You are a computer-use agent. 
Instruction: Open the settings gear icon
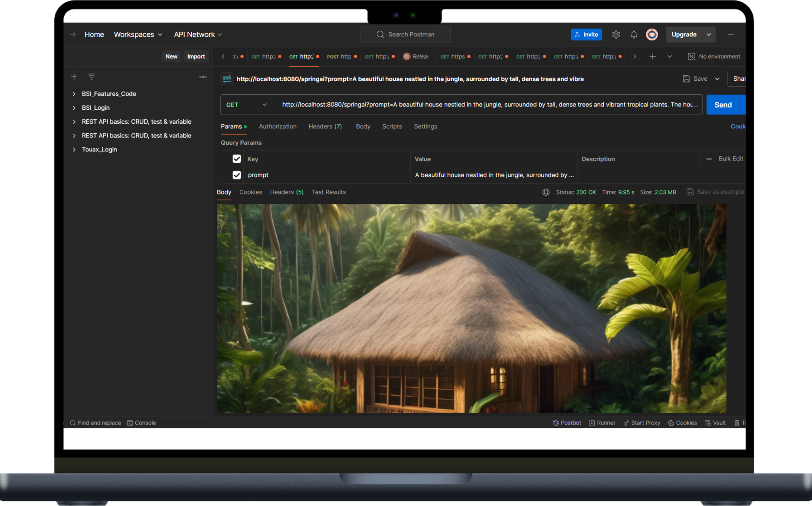pos(616,35)
